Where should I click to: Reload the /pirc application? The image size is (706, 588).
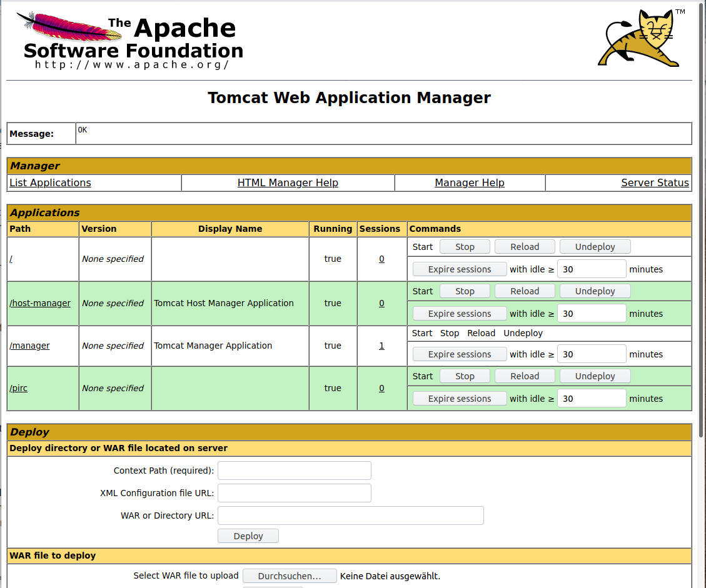tap(525, 376)
